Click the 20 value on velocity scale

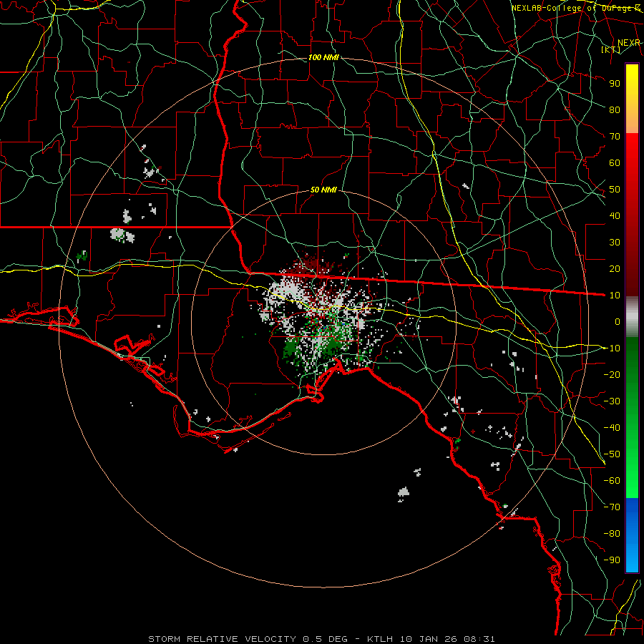tap(615, 268)
